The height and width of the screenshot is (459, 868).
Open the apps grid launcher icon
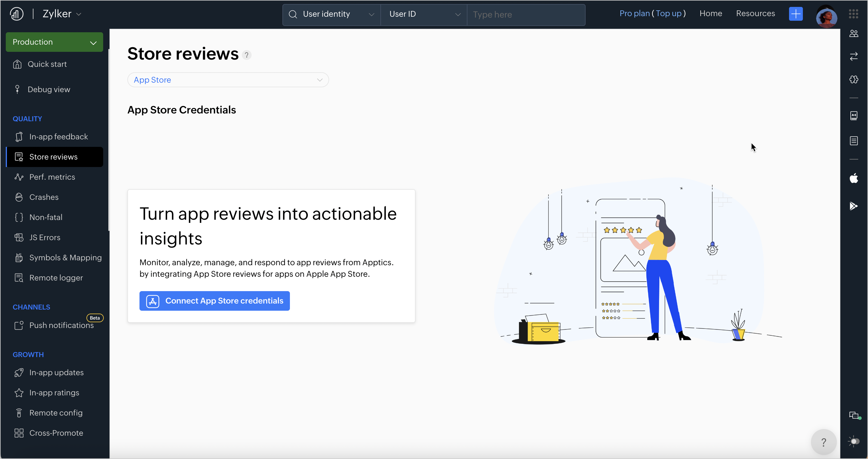854,14
